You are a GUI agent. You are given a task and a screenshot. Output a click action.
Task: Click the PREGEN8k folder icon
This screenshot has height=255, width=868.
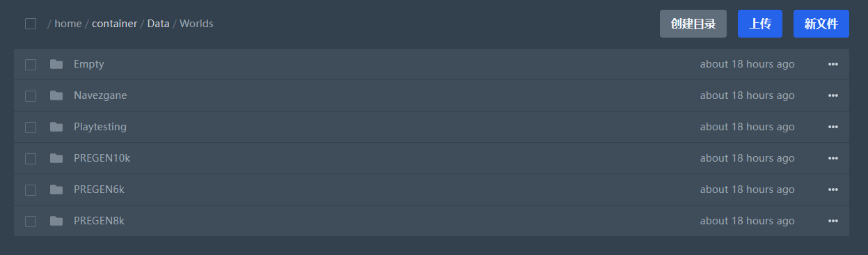(x=56, y=221)
